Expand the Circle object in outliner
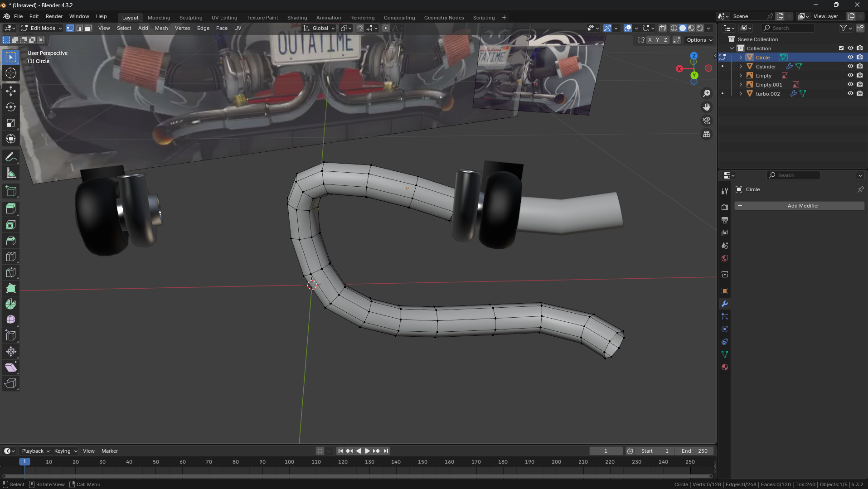868x489 pixels. [x=741, y=58]
